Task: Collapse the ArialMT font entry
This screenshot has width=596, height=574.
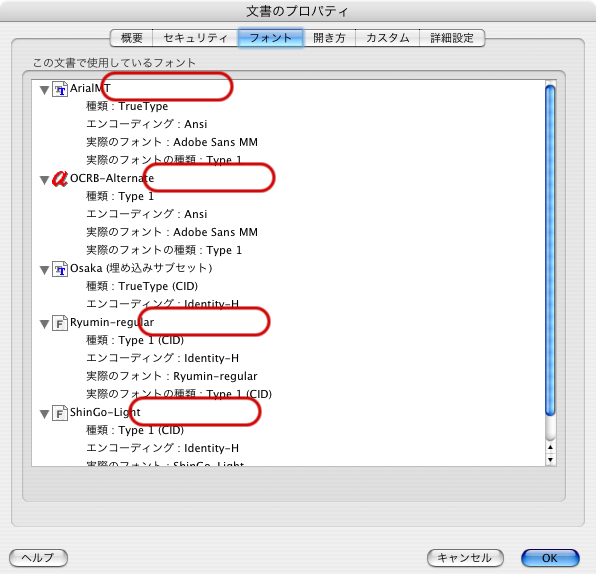Action: pyautogui.click(x=44, y=90)
